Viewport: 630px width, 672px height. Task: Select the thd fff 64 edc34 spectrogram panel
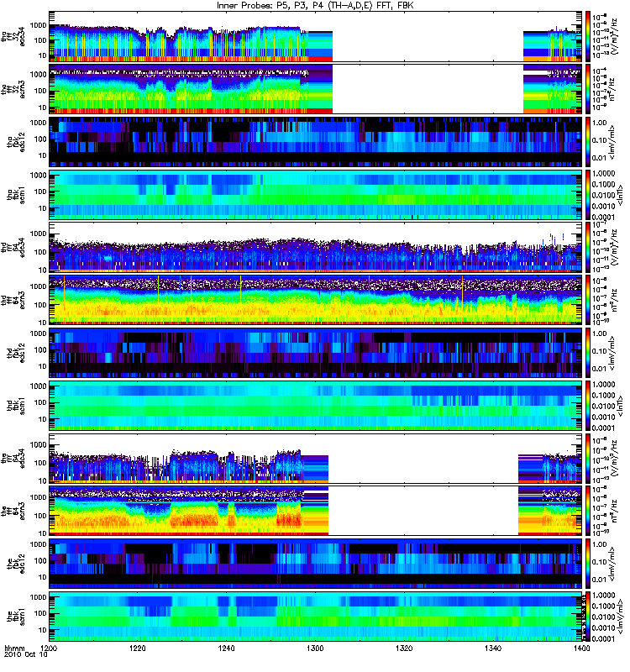coord(316,247)
